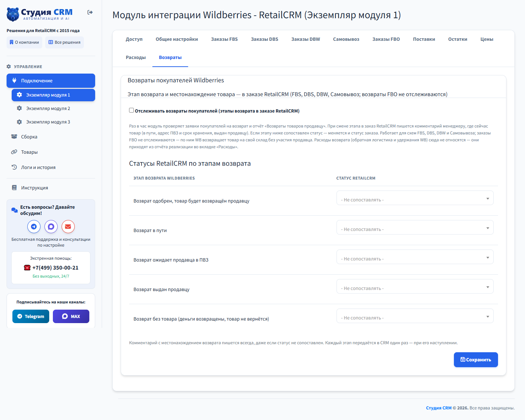The height and width of the screenshot is (420, 525).
Task: Select Экземпляр модуля 1 in sidebar
Action: pos(53,95)
